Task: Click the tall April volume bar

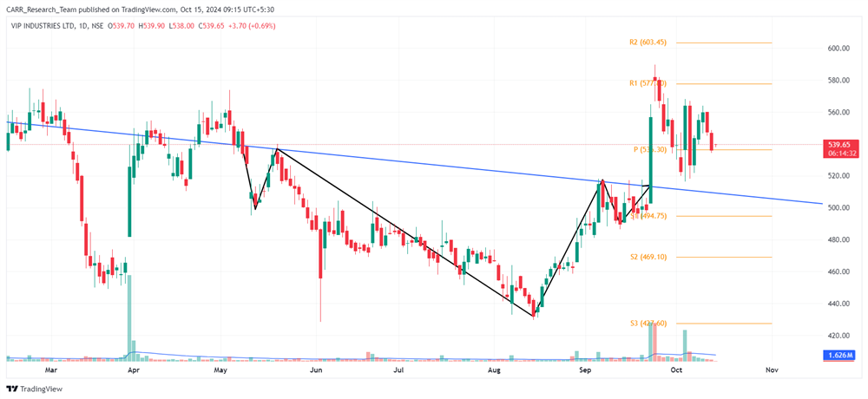Action: [129, 317]
